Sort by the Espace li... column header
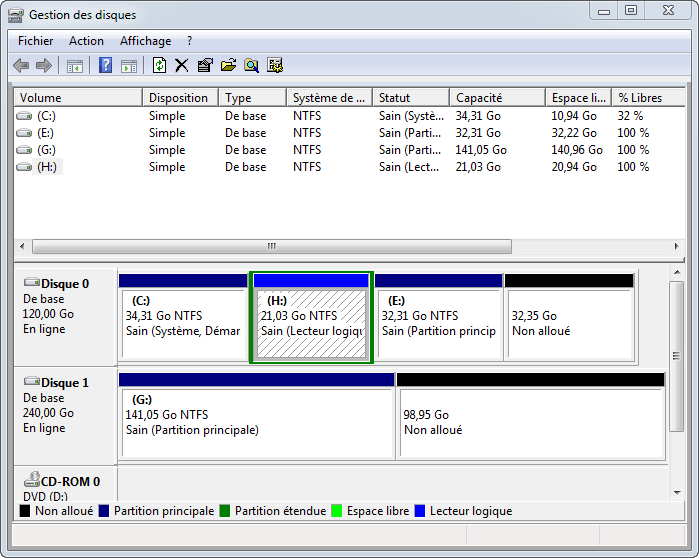 (579, 98)
